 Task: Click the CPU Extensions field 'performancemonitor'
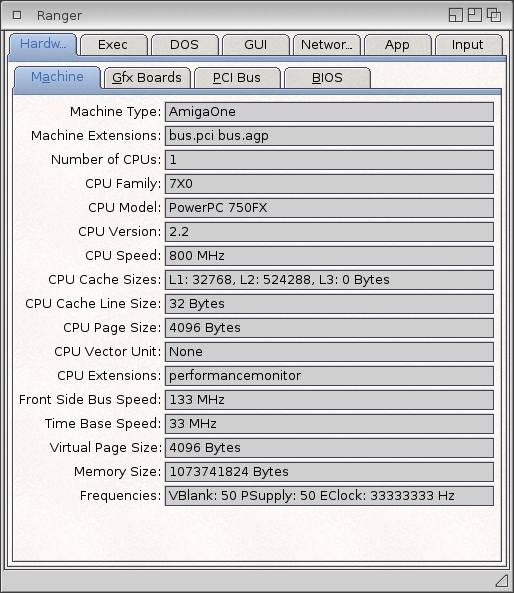pos(329,376)
